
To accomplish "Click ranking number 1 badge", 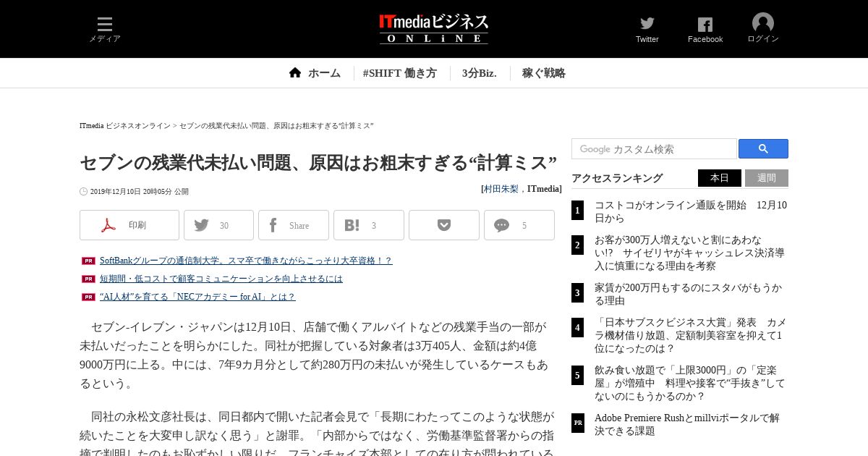I will click(577, 211).
